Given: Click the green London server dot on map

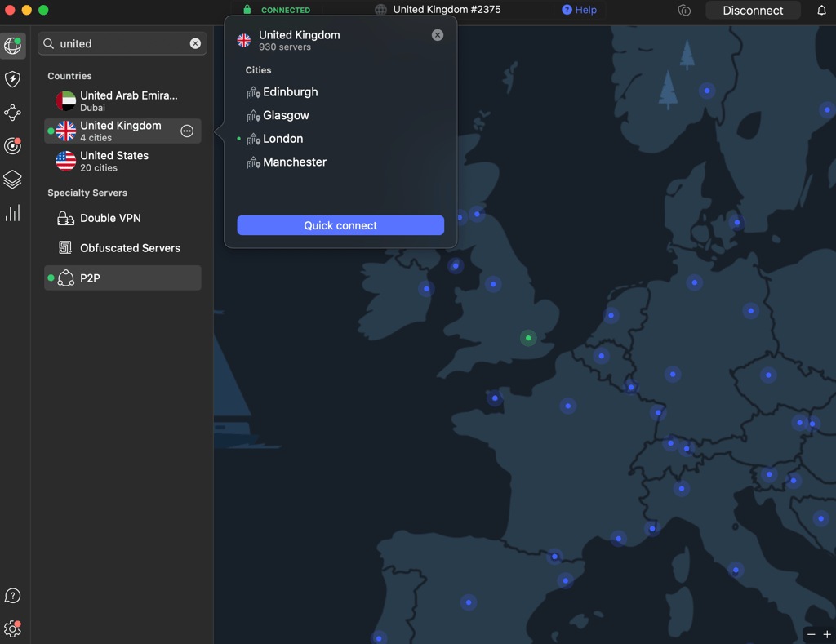Looking at the screenshot, I should click(x=528, y=338).
